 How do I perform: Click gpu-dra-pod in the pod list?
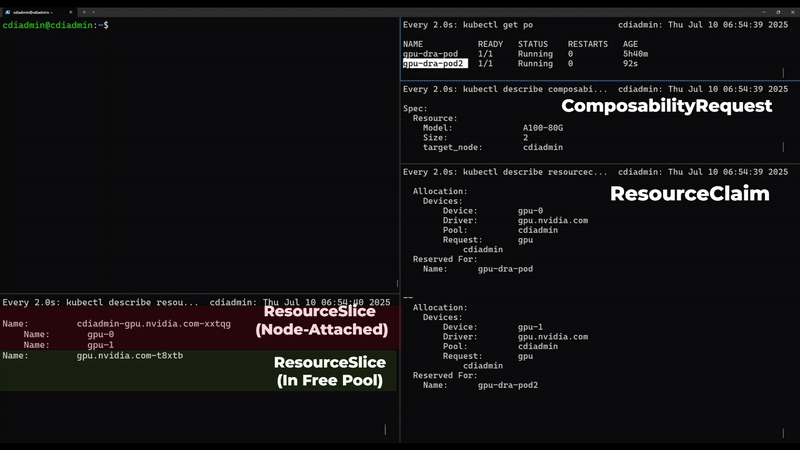point(430,54)
